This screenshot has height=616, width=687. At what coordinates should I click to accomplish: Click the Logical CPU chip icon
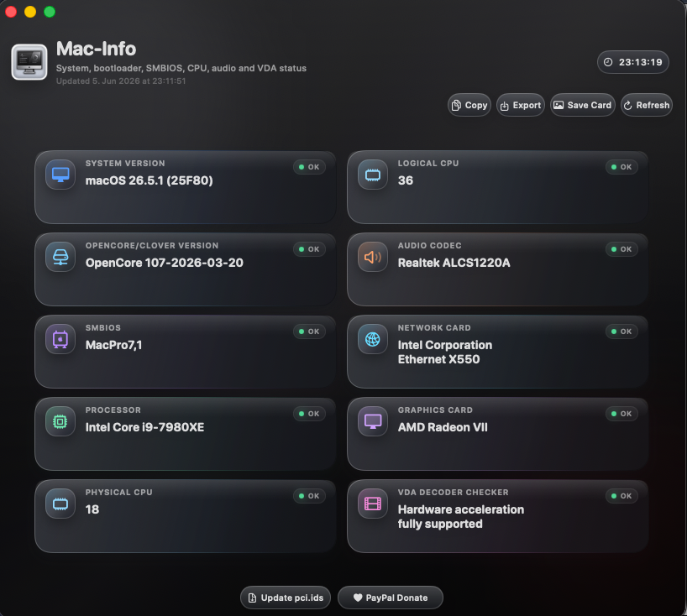373,175
